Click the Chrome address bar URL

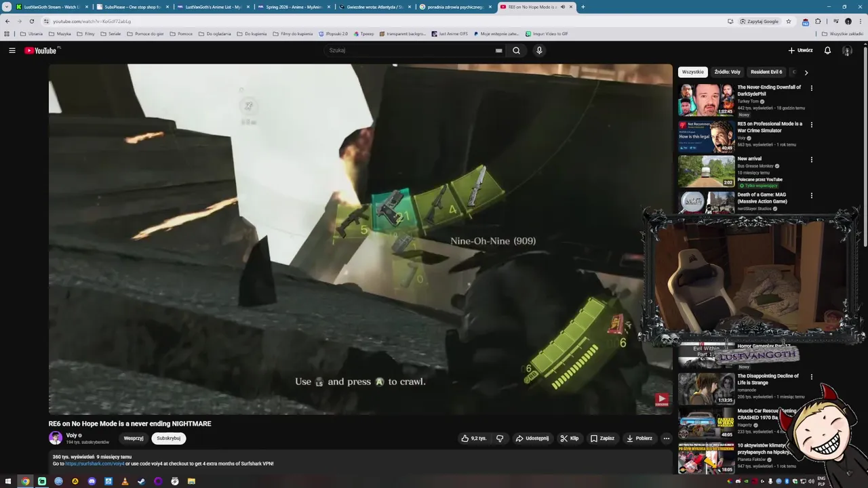[x=92, y=21]
